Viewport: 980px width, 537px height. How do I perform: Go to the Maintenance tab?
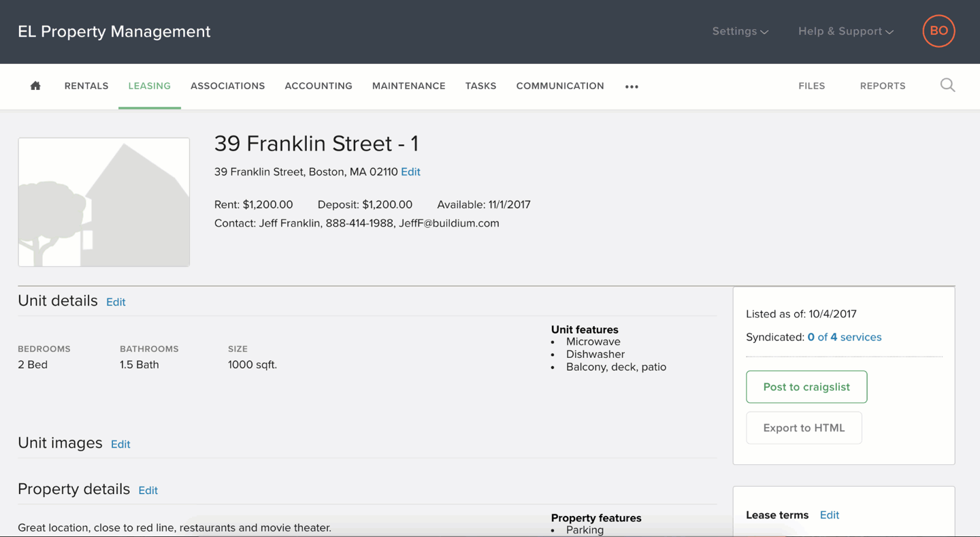(x=408, y=86)
